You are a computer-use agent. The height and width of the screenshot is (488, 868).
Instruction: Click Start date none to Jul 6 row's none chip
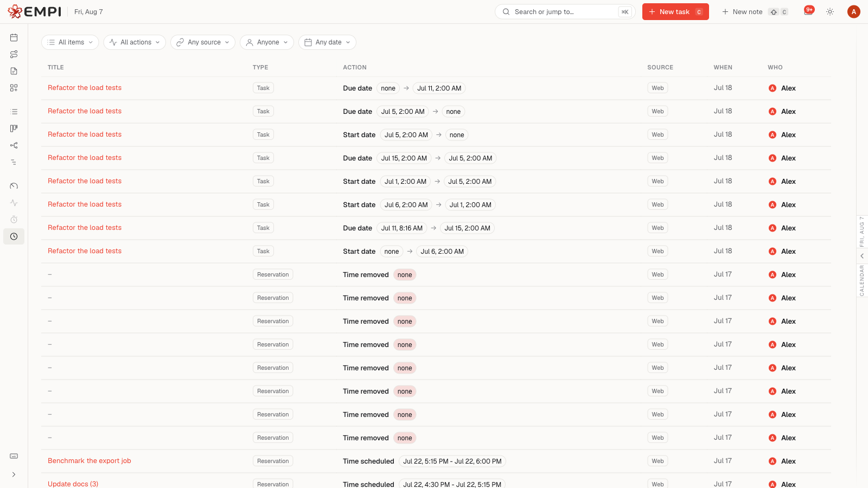coord(392,252)
